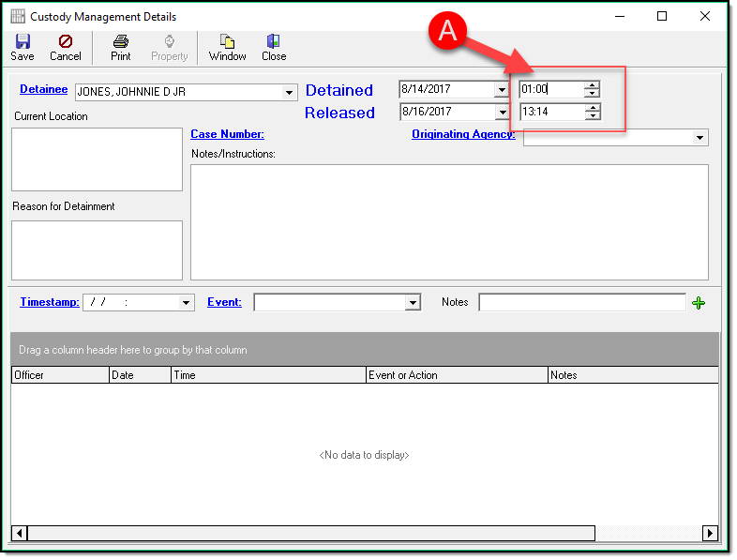Open the Detainee name dropdown
The image size is (737, 560).
pos(289,93)
